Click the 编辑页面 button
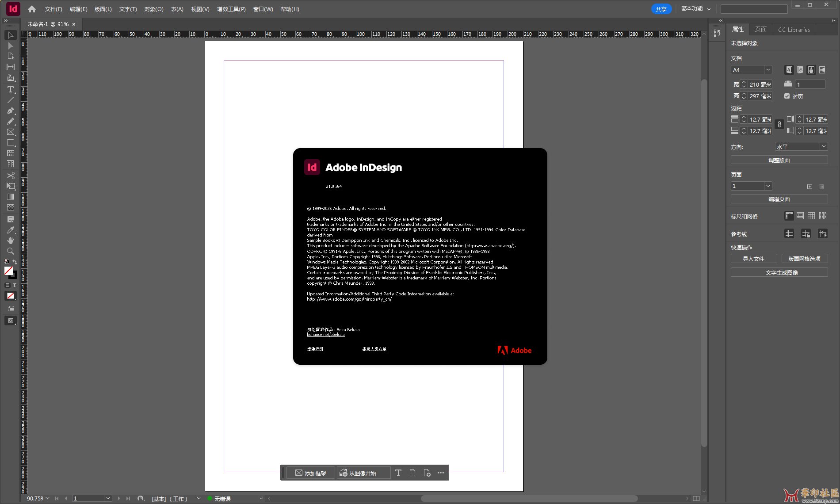The width and height of the screenshot is (840, 504). [x=779, y=199]
